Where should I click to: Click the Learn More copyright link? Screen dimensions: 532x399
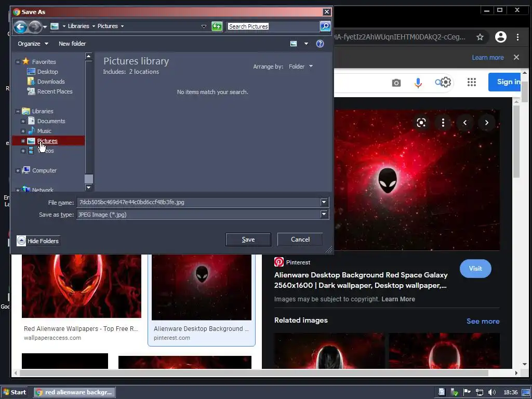398,299
